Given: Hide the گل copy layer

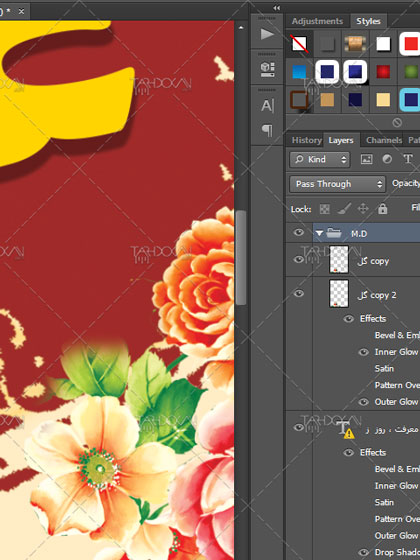Looking at the screenshot, I should click(299, 259).
